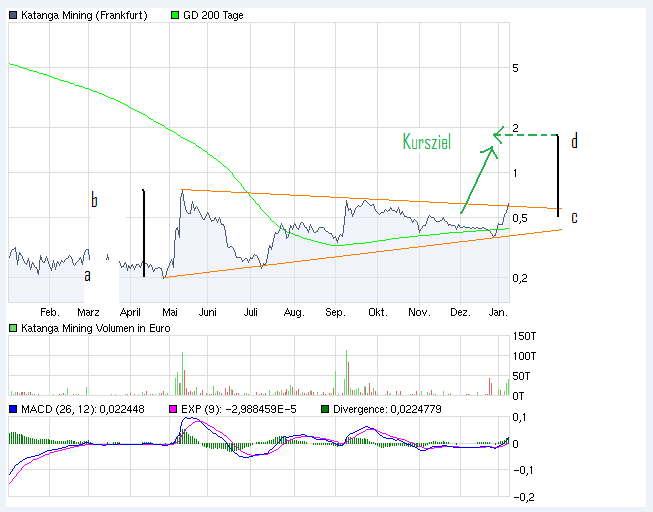Click the volume axis value '50T'
The width and height of the screenshot is (653, 512).
521,377
